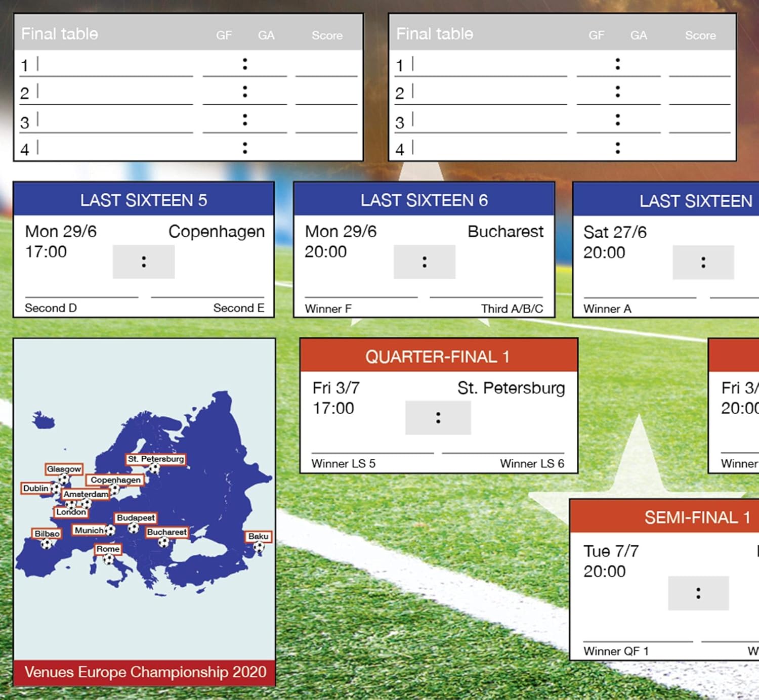Select the Winner LS 6 label

[532, 463]
